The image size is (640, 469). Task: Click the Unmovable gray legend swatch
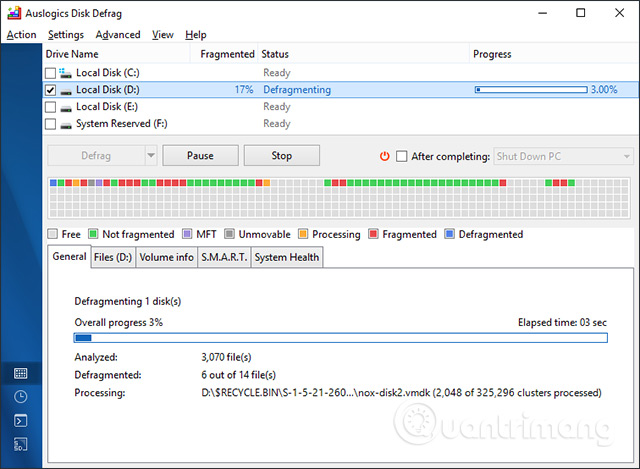(229, 234)
